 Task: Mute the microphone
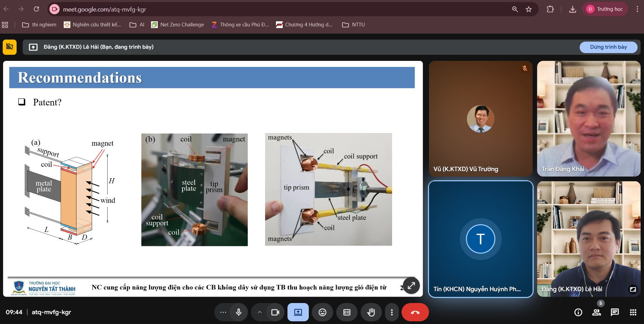239,312
